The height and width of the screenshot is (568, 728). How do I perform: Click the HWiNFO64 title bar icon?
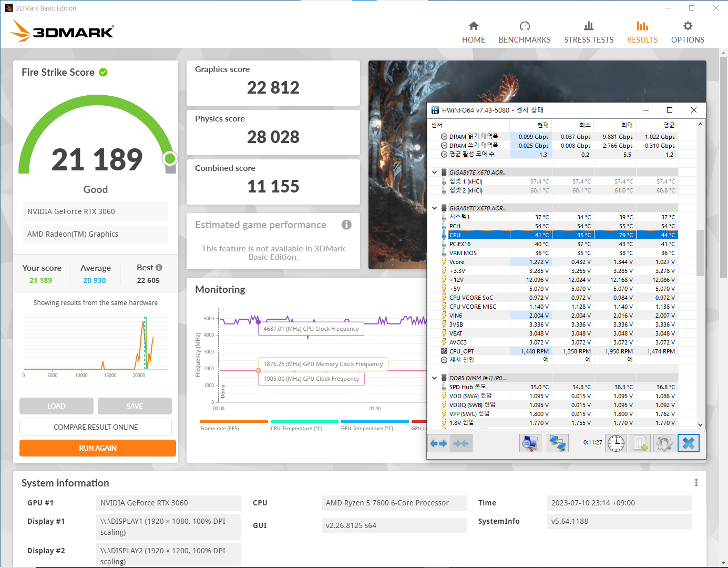point(435,110)
